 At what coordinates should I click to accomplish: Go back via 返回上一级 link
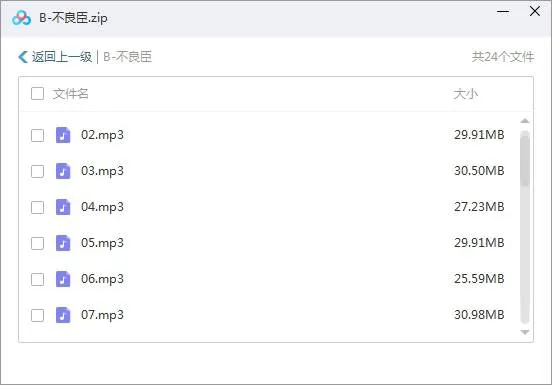point(62,57)
